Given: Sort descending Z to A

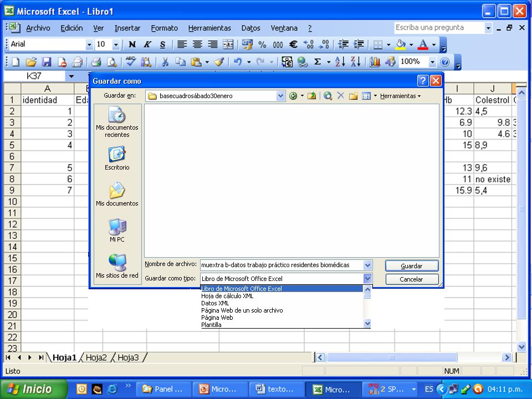Looking at the screenshot, I should [355, 62].
